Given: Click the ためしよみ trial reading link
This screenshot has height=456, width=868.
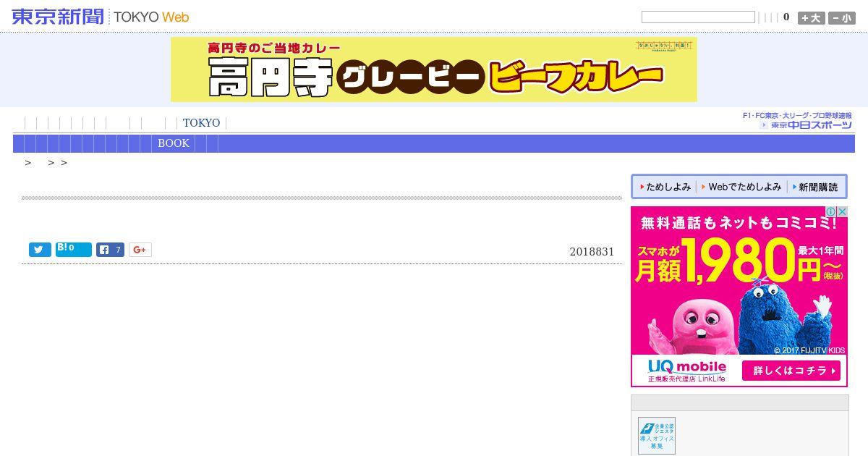Looking at the screenshot, I should 665,187.
